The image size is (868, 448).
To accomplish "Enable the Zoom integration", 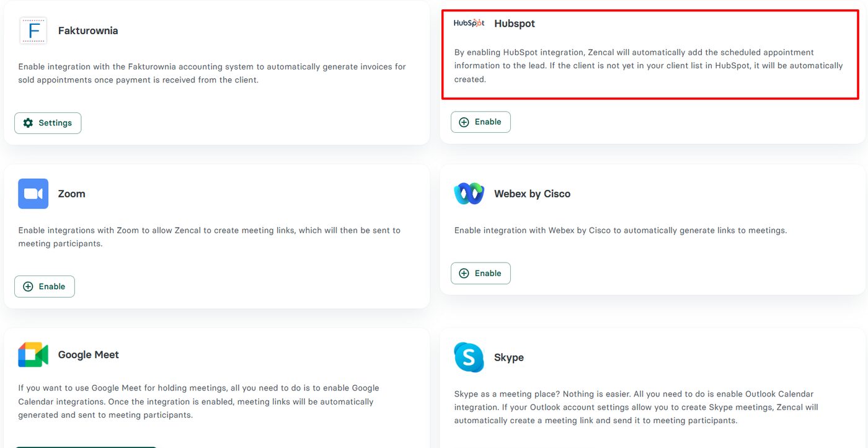I will [45, 287].
